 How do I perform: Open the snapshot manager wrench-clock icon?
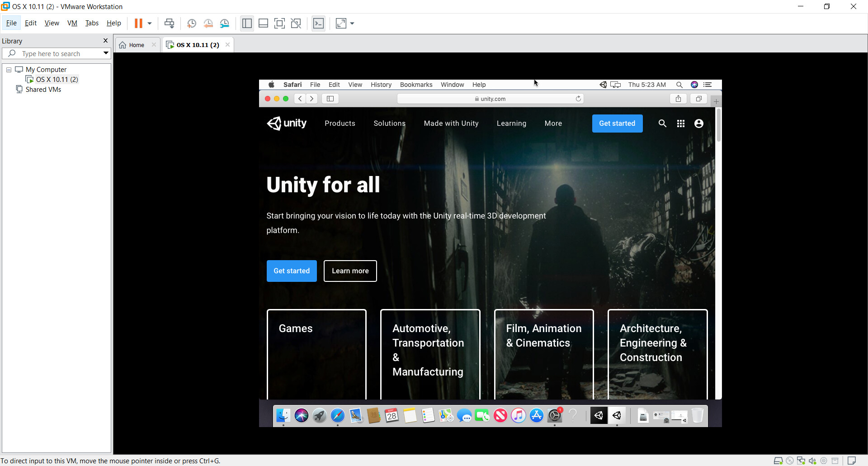click(x=225, y=24)
